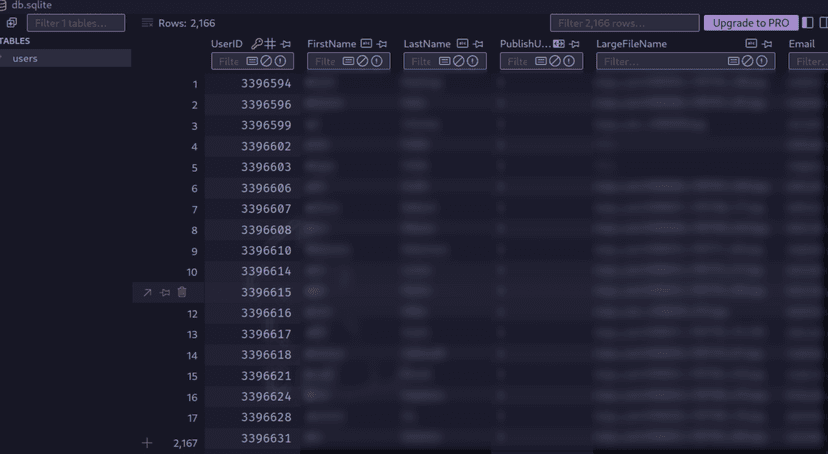Click the LastName column header
The image size is (828, 454).
point(427,44)
